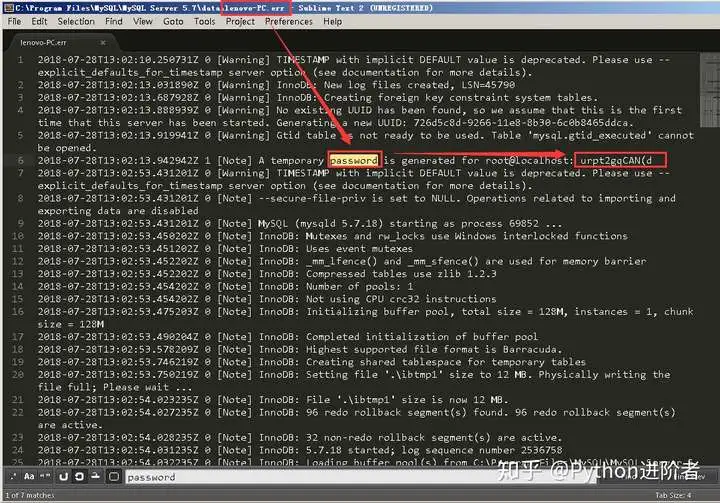Click text 'Uses event mutexes'
Screen dimensions: 720x503
tap(360, 249)
